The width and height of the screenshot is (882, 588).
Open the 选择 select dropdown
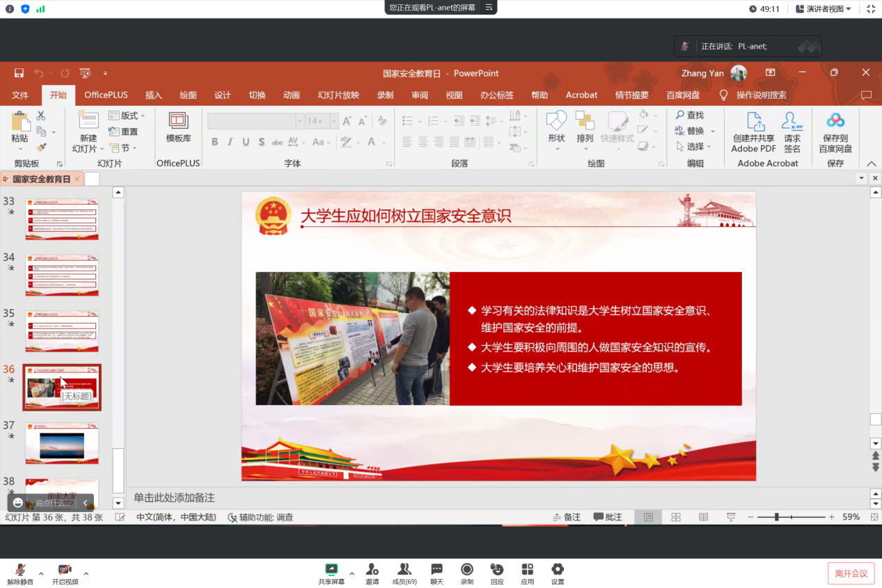click(x=694, y=146)
